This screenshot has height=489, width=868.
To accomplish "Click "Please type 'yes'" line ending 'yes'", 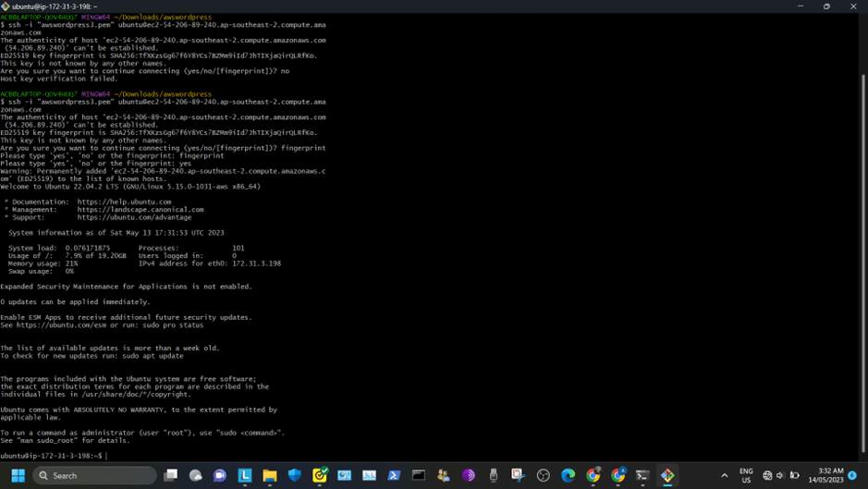I will pos(96,164).
